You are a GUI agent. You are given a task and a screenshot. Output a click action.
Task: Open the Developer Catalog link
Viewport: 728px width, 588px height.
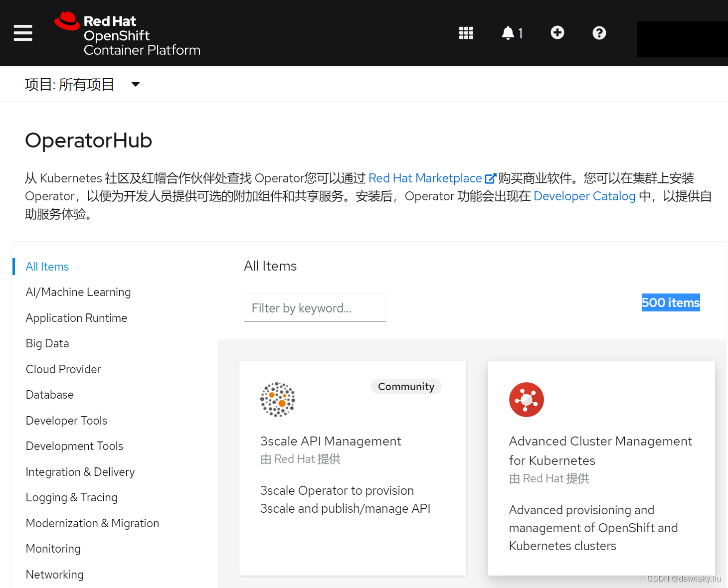tap(584, 196)
